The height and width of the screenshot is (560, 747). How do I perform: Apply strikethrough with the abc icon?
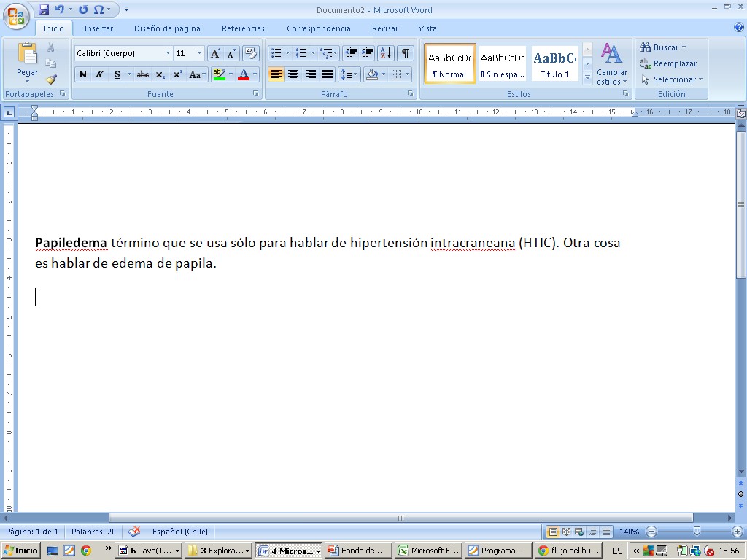(x=143, y=74)
